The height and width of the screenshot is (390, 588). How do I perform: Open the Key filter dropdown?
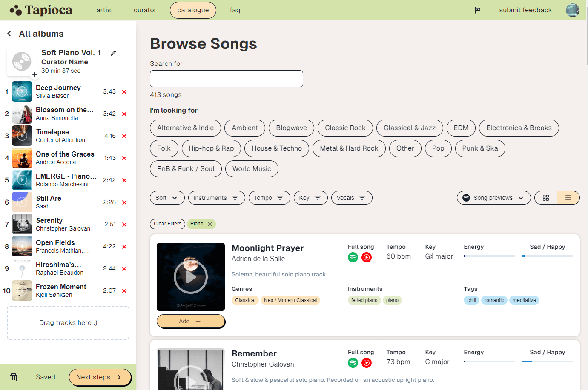tap(311, 198)
